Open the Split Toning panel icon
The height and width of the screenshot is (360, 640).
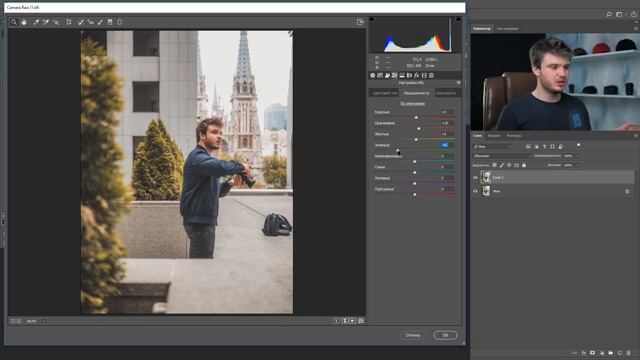(x=402, y=76)
